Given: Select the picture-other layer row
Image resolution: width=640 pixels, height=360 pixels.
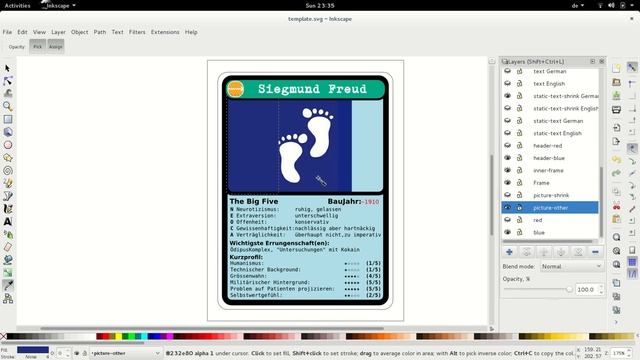Looking at the screenshot, I should tap(550, 207).
